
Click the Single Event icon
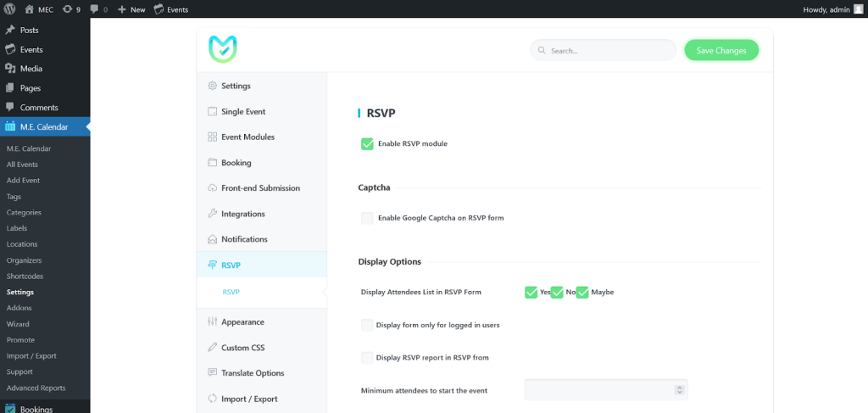tap(212, 111)
